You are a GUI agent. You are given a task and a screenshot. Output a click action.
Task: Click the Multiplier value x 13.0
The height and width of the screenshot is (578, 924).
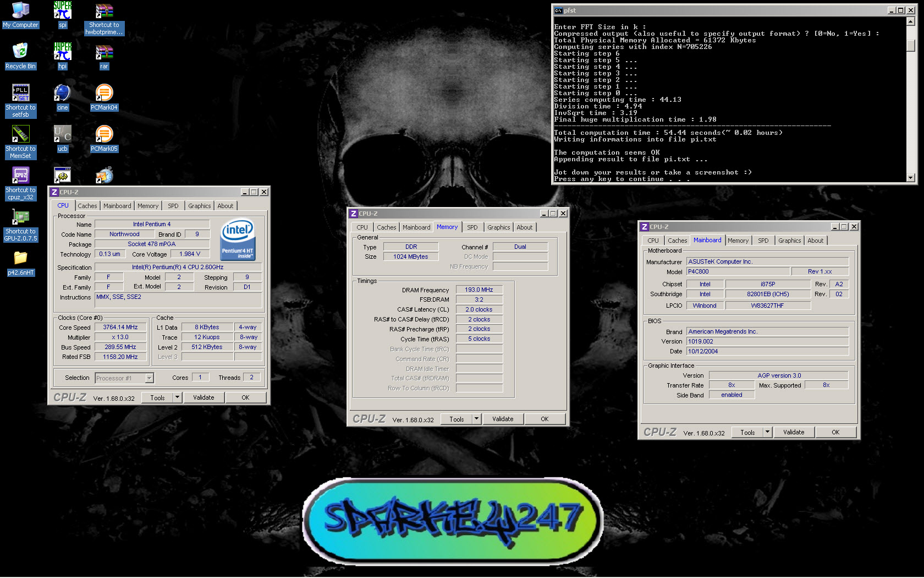[120, 337]
